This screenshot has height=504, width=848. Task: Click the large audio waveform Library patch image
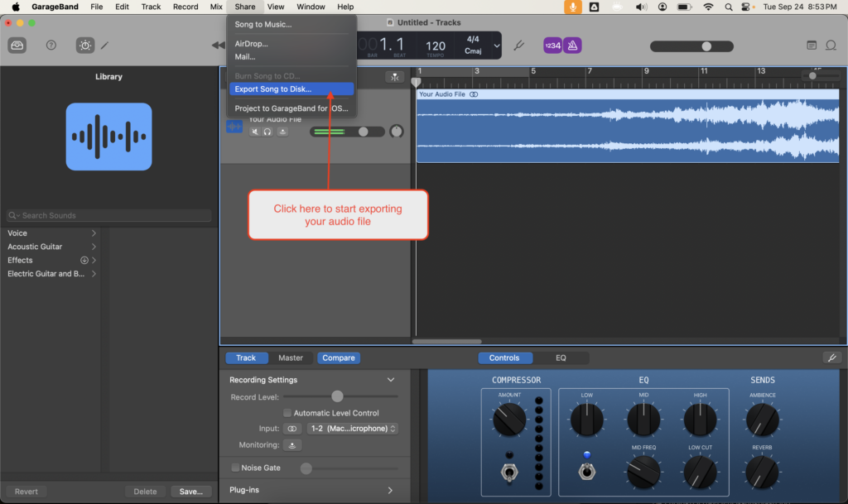tap(108, 137)
